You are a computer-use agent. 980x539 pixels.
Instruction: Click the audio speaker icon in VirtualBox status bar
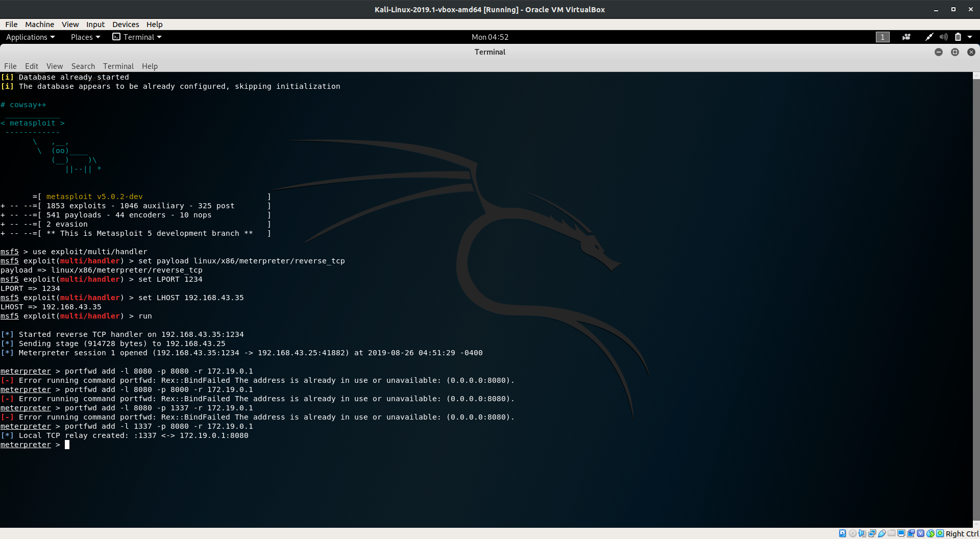[862, 533]
